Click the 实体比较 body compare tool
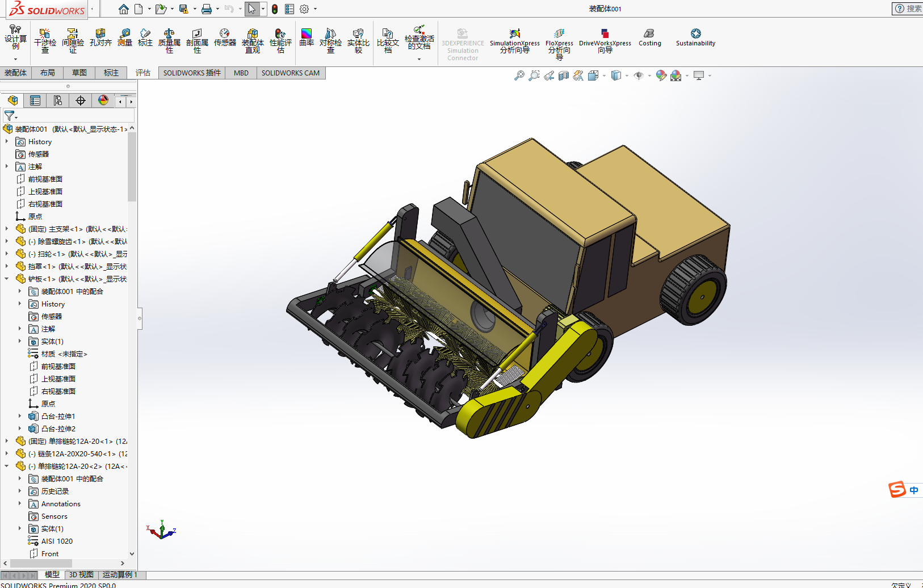Viewport: 923px width, 588px height. [x=358, y=41]
